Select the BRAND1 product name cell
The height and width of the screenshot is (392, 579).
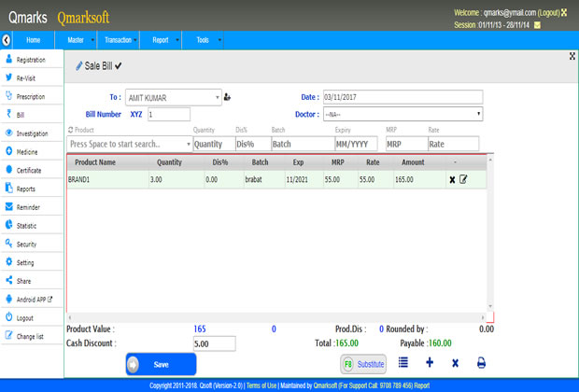coord(107,180)
